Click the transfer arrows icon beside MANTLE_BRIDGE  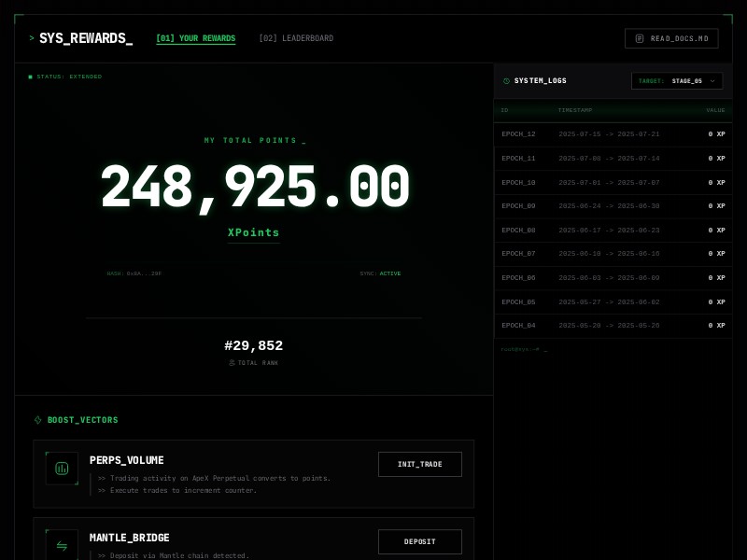62,546
